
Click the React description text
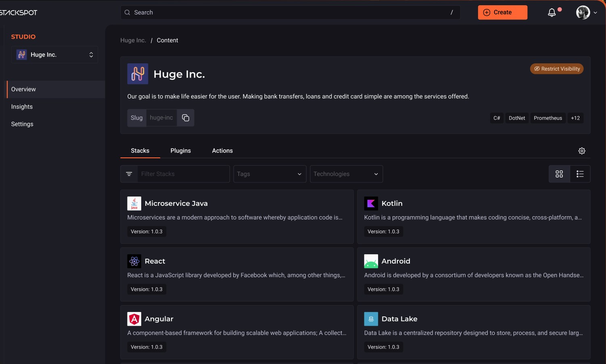pyautogui.click(x=236, y=275)
